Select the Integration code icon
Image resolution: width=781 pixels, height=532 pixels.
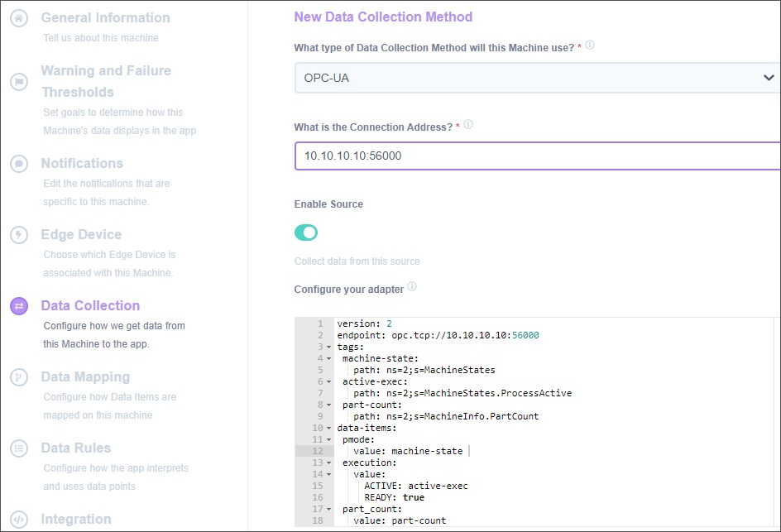point(18,519)
